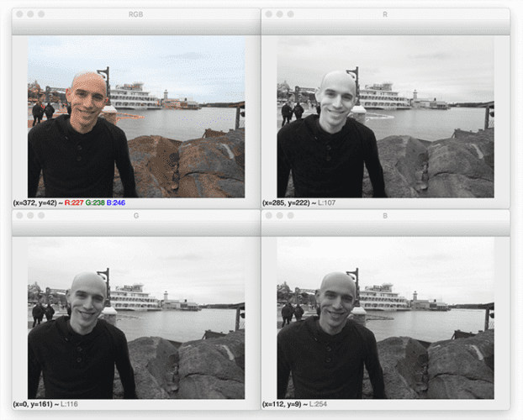Click the L:107 readout in R window
The height and width of the screenshot is (420, 523).
pyautogui.click(x=333, y=202)
